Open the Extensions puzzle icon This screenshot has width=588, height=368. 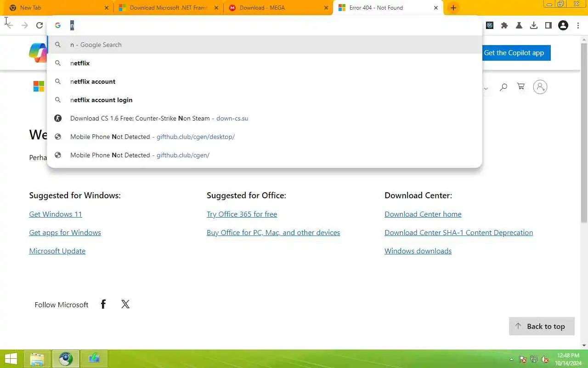pos(504,26)
